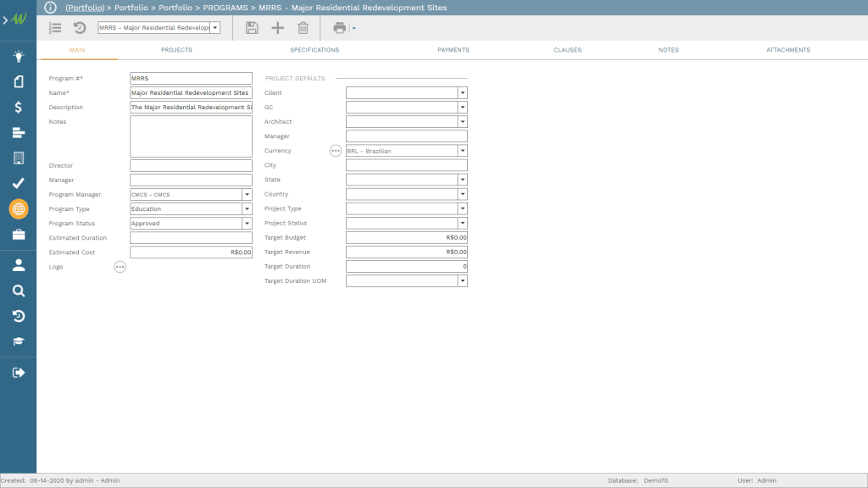
Task: Open the Project Status dropdown
Action: coord(462,223)
